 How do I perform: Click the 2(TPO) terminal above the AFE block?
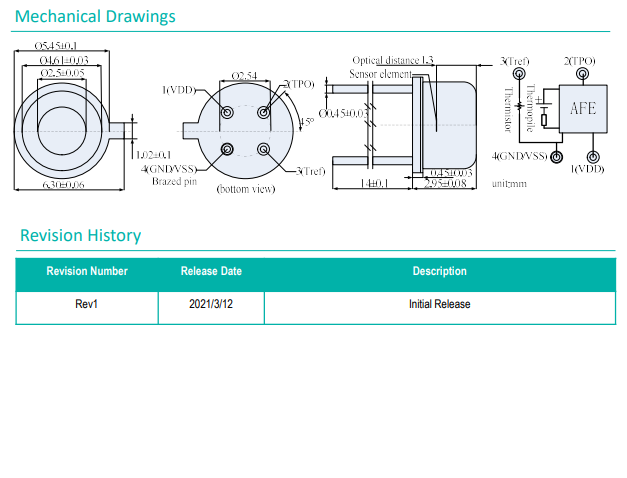pos(582,73)
